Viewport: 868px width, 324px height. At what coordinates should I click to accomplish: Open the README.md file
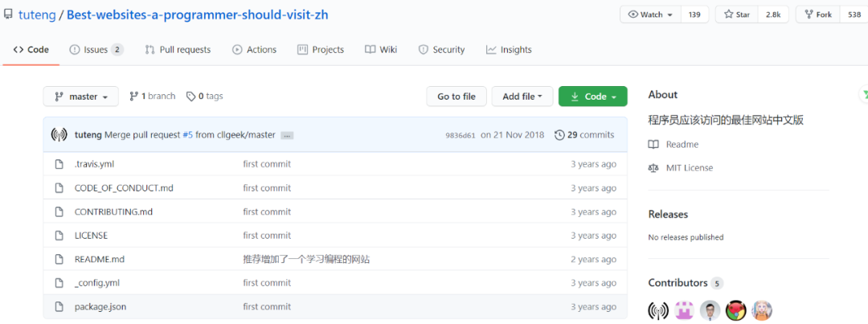(x=100, y=260)
